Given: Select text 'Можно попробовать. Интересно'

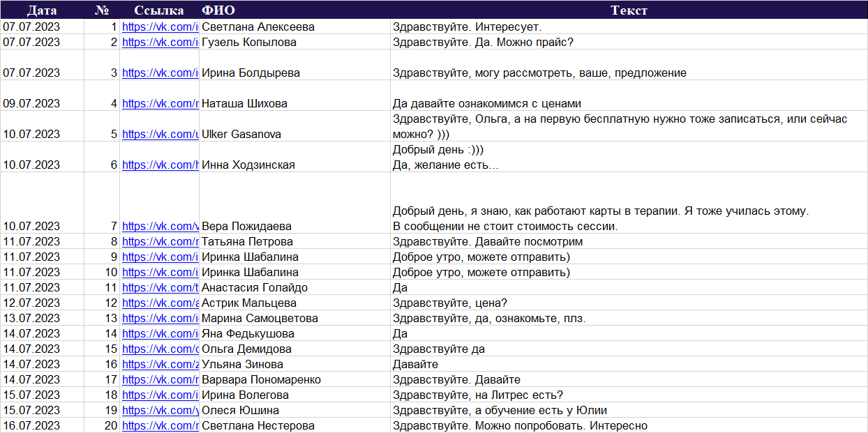Looking at the screenshot, I should [x=563, y=425].
